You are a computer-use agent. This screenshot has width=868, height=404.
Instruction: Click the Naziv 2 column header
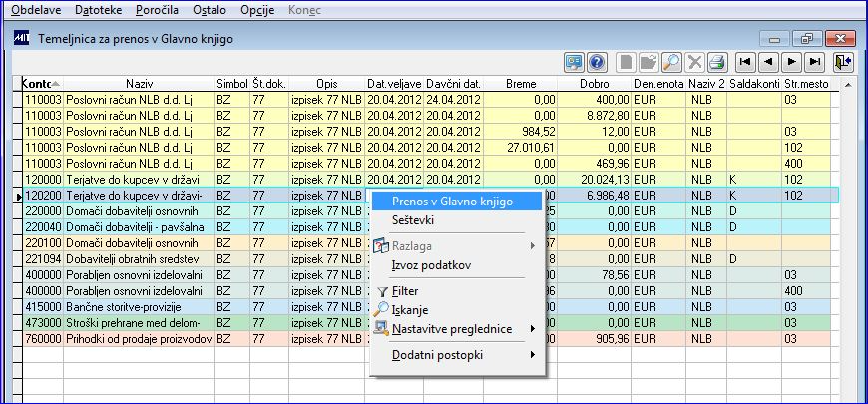(707, 84)
